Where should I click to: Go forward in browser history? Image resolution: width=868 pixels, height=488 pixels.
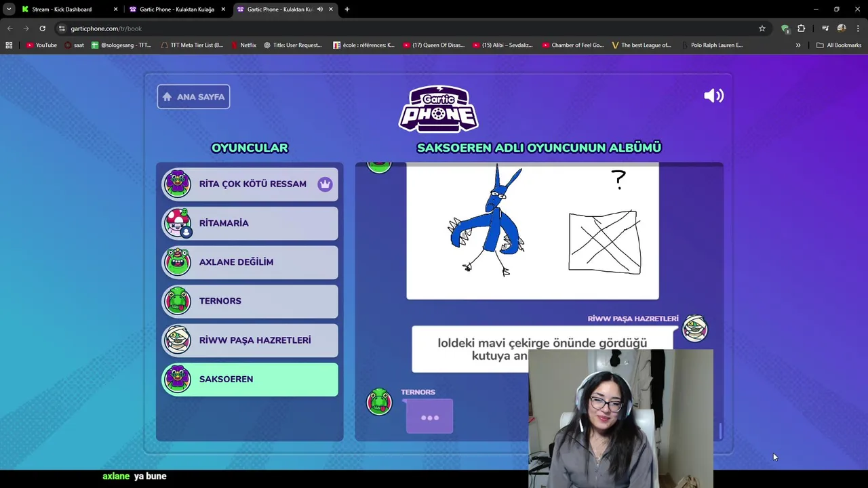coord(26,28)
